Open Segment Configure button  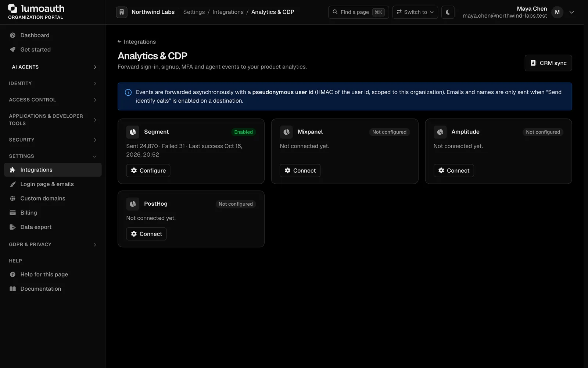tap(148, 171)
